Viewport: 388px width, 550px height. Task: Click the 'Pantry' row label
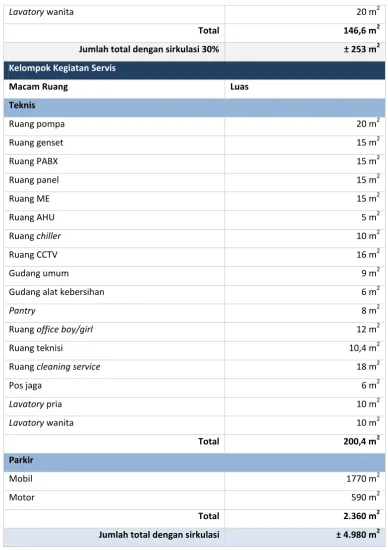(x=22, y=311)
